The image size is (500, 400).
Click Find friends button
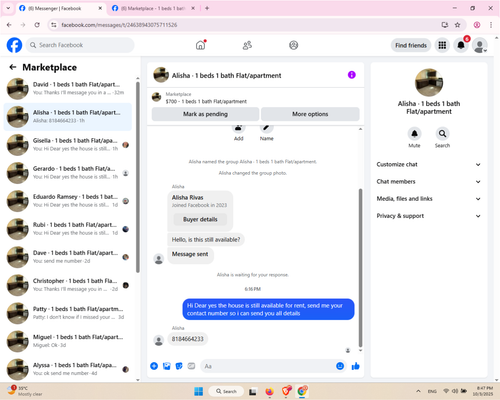[x=411, y=45]
